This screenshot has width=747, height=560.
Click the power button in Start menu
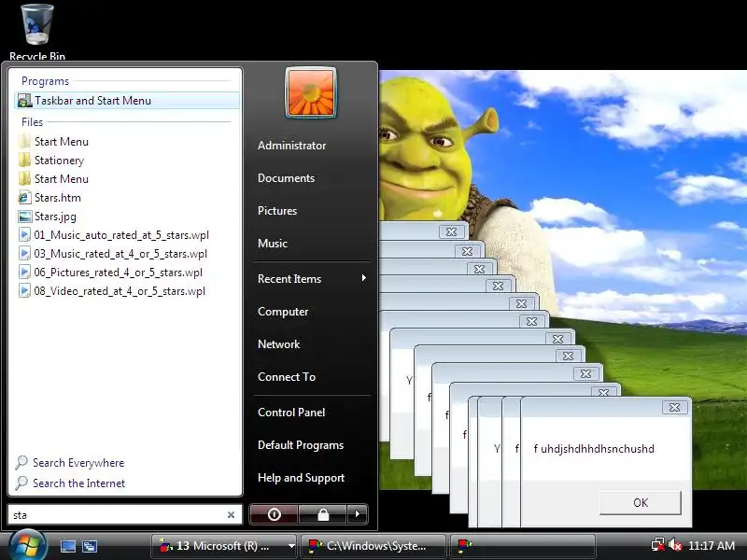pos(274,514)
